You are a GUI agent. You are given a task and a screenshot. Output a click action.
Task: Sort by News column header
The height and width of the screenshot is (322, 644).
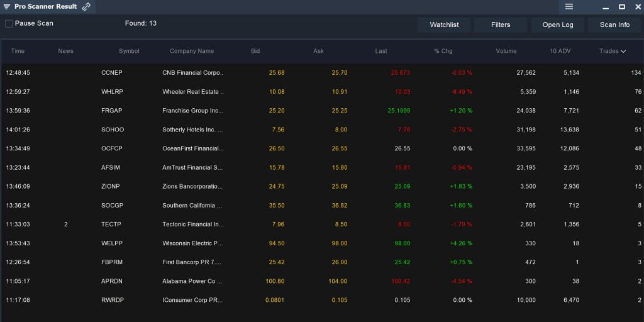pos(65,52)
